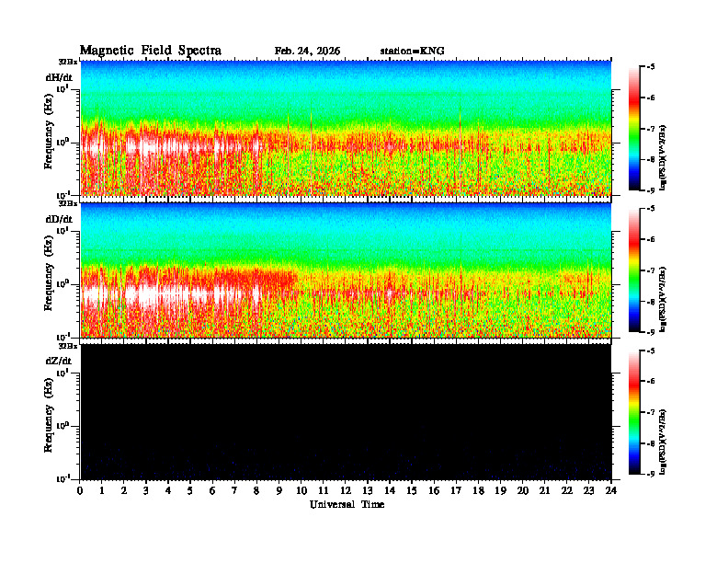Click hour 2 on the Universal Time axis
The height and width of the screenshot is (563, 728).
tap(124, 491)
